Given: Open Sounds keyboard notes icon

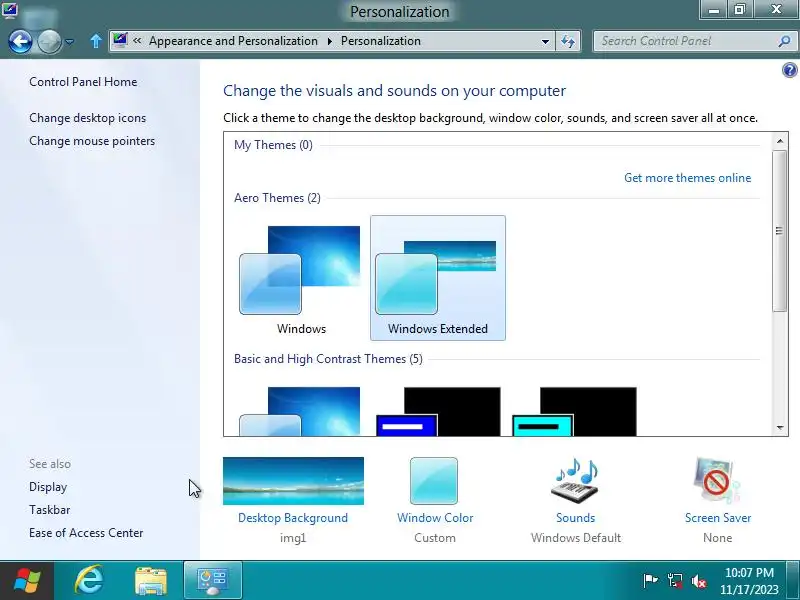Looking at the screenshot, I should point(575,480).
